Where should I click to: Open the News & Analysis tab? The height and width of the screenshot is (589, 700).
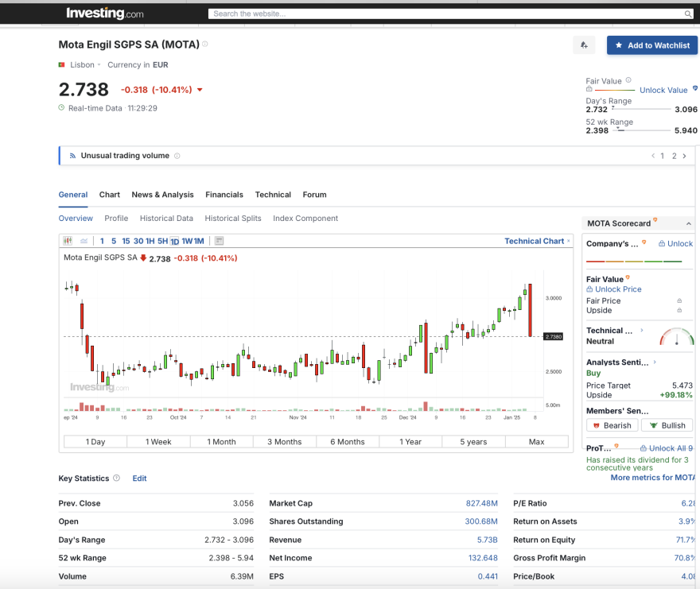(x=162, y=195)
